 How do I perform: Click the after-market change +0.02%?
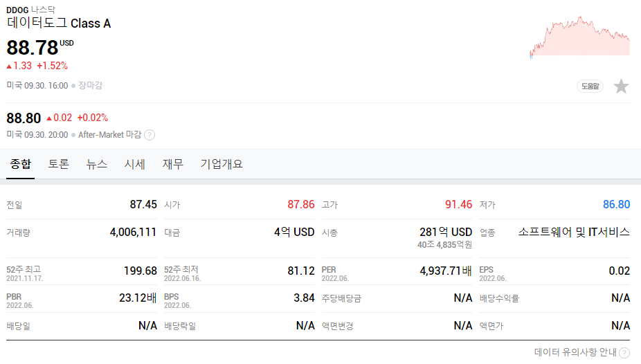(92, 118)
